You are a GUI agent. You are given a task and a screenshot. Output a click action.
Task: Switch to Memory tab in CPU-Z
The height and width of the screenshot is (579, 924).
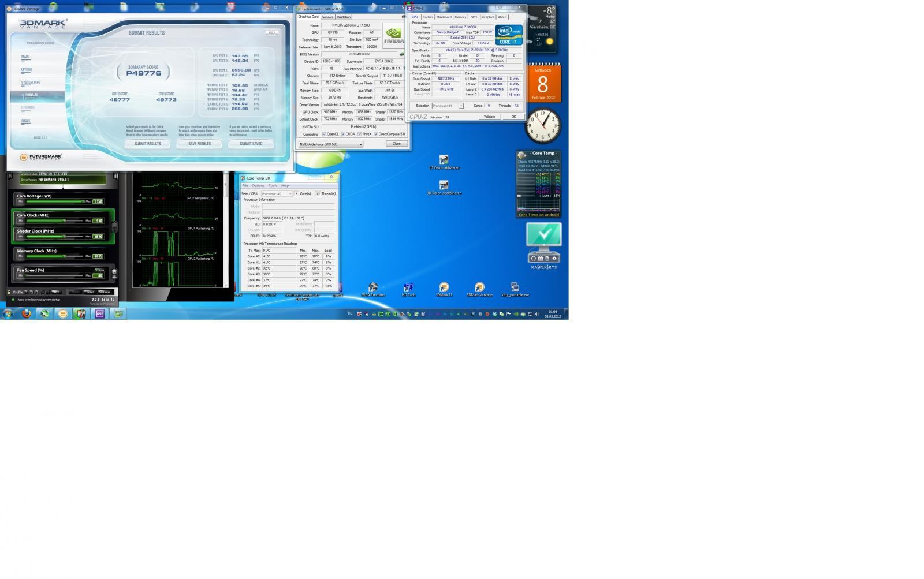(x=460, y=17)
